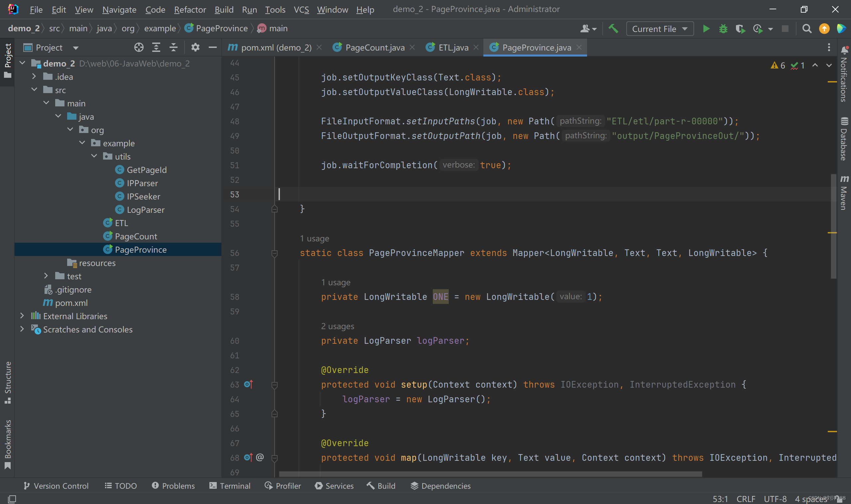The height and width of the screenshot is (504, 851).
Task: Open the Terminal tool window
Action: [x=230, y=486]
